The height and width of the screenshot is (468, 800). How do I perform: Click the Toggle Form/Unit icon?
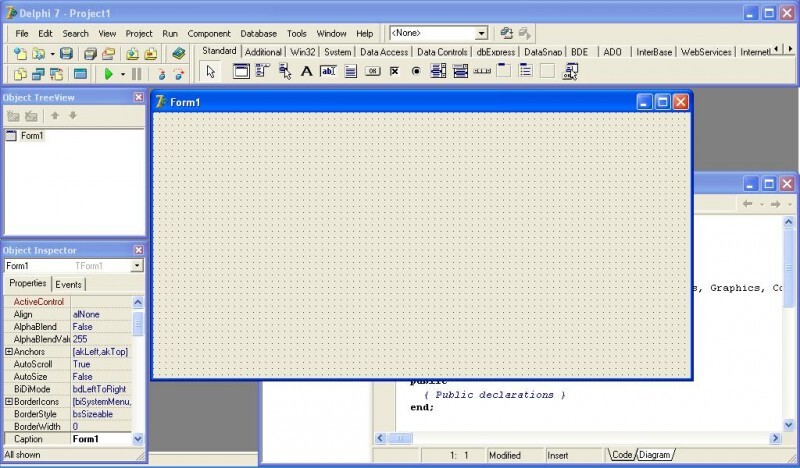coord(56,75)
